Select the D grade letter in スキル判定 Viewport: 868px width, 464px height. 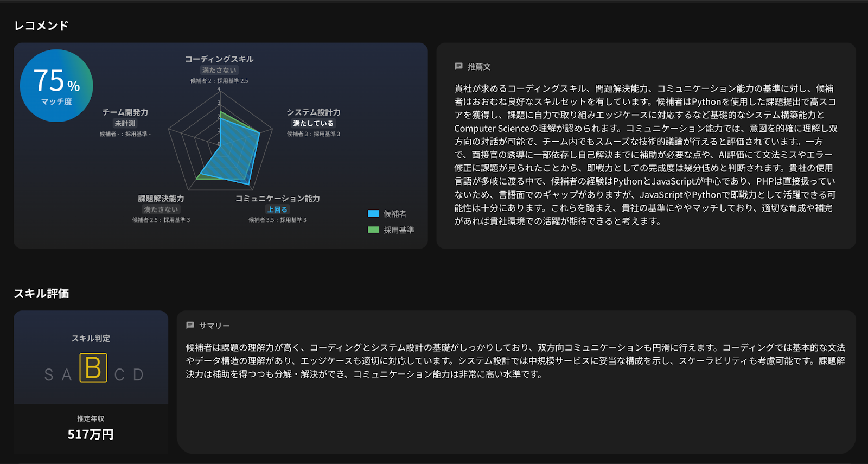pyautogui.click(x=138, y=375)
